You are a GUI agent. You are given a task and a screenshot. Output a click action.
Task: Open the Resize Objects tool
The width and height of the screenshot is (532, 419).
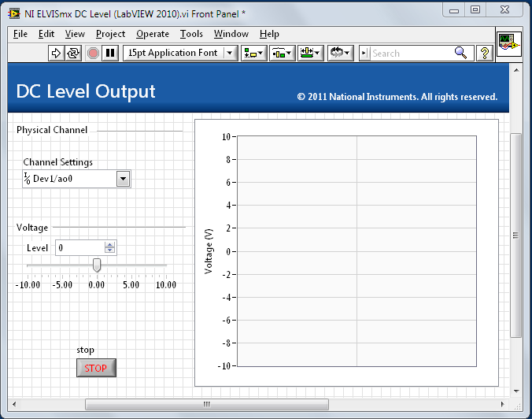[310, 53]
